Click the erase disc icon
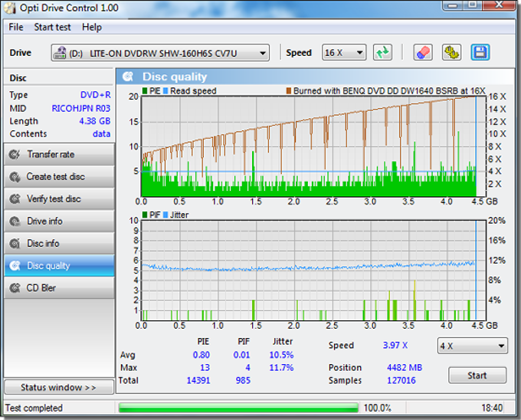Image resolution: width=521 pixels, height=420 pixels. 423,52
